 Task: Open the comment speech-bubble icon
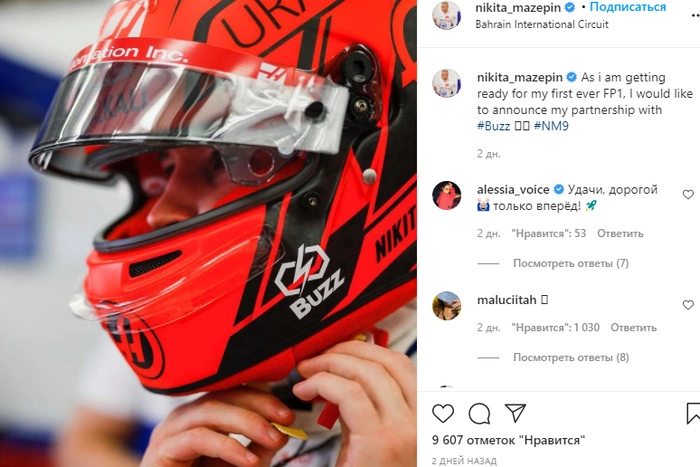click(x=479, y=414)
